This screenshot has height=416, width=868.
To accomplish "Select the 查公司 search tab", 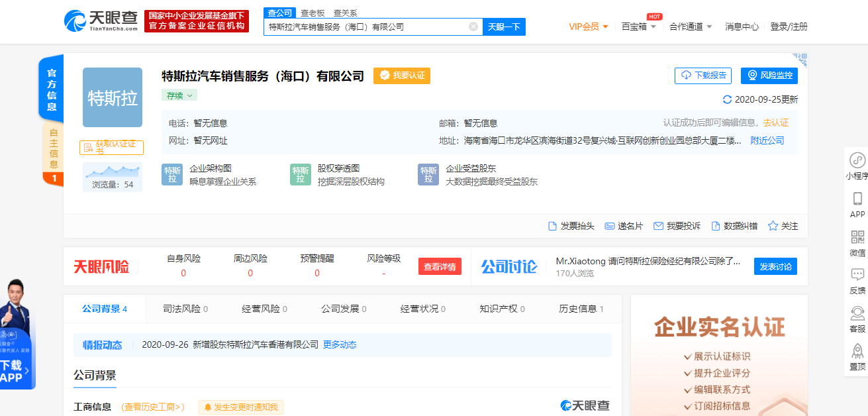I will (278, 13).
